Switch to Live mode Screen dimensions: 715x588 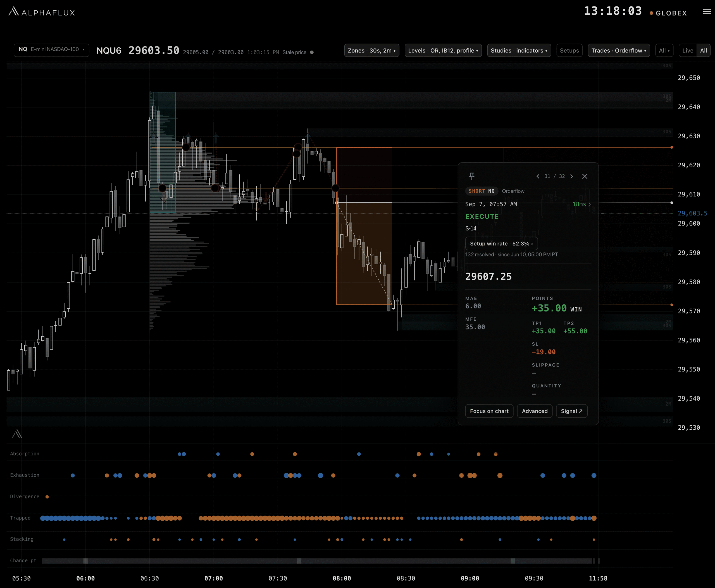point(688,51)
